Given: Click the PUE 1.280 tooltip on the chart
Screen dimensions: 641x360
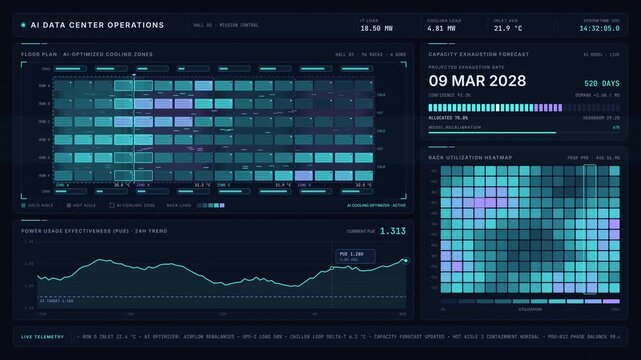Looking at the screenshot, I should pyautogui.click(x=355, y=256).
